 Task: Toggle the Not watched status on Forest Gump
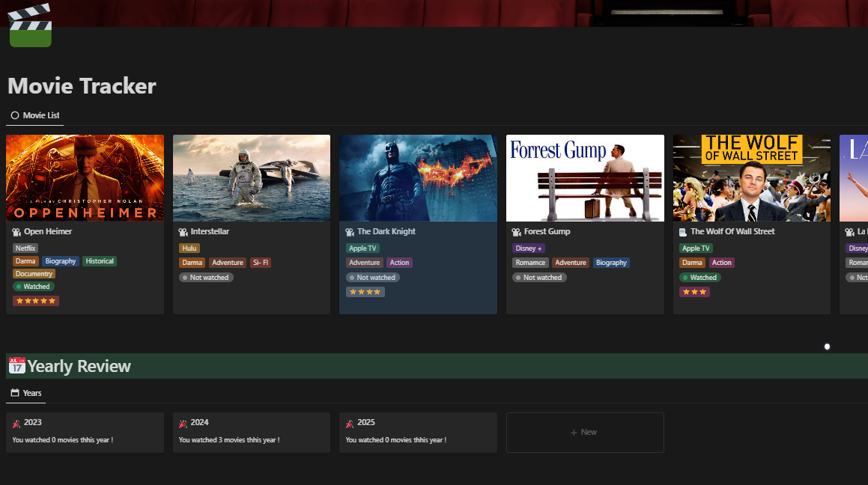click(x=538, y=277)
